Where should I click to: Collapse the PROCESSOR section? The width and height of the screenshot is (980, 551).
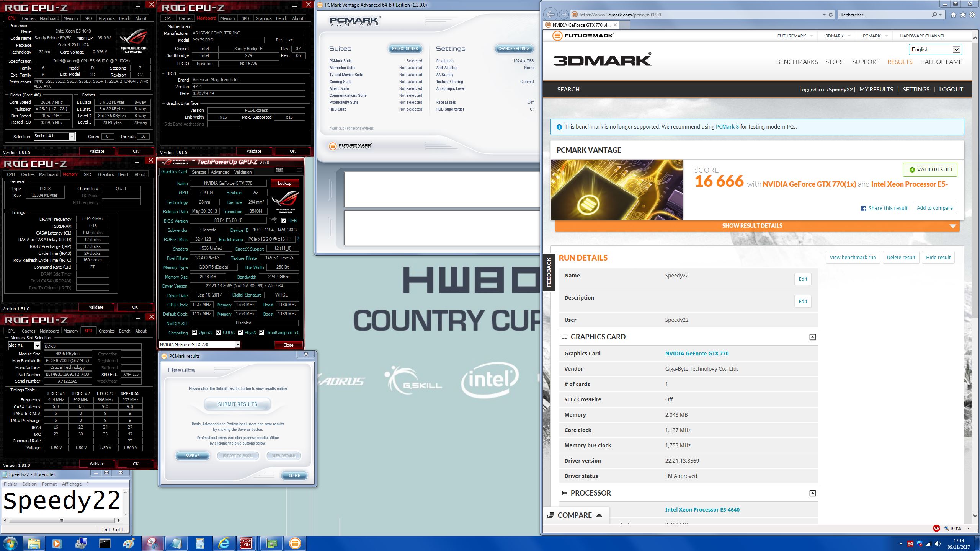pyautogui.click(x=812, y=493)
